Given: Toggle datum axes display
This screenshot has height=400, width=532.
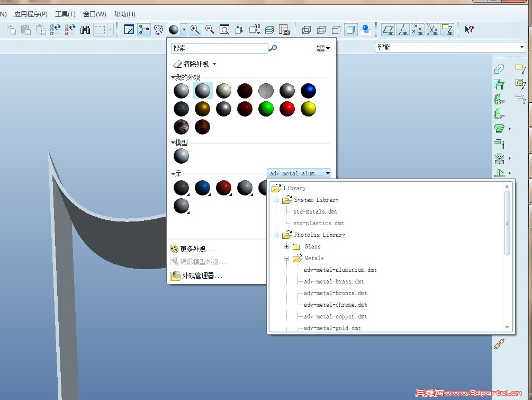Looking at the screenshot, I should point(403,30).
